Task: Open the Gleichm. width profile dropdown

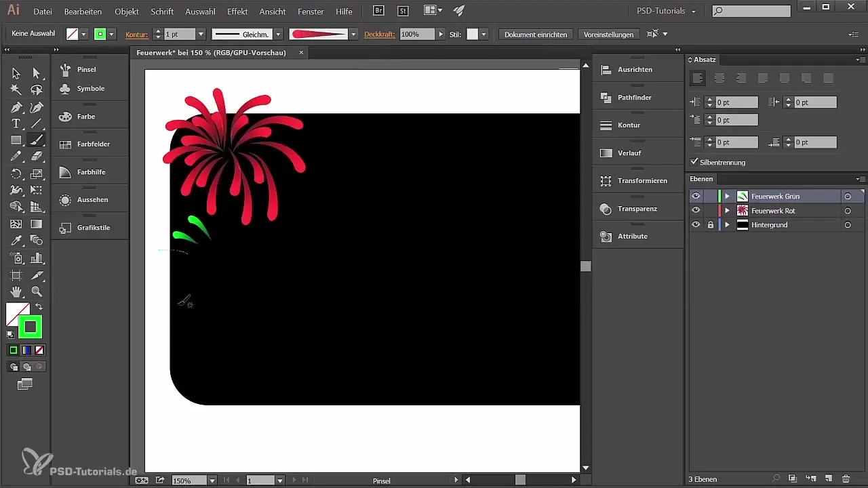Action: 278,34
